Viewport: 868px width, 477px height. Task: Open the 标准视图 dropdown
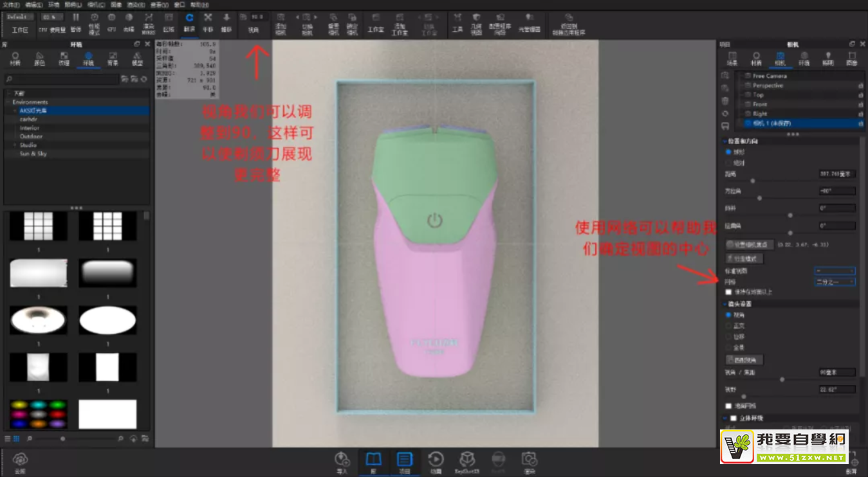835,271
